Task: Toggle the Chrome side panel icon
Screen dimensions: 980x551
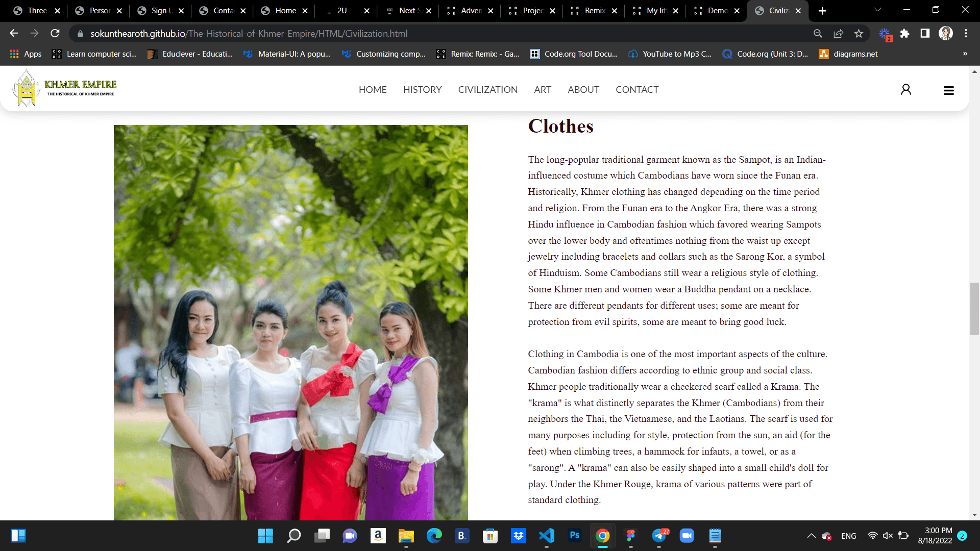Action: [x=925, y=33]
